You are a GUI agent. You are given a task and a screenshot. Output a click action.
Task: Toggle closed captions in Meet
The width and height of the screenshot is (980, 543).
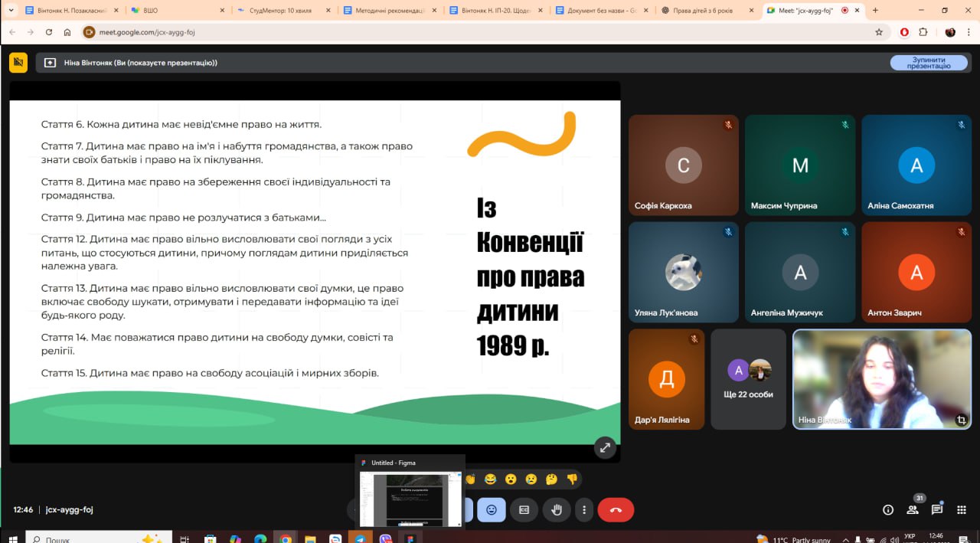point(524,509)
